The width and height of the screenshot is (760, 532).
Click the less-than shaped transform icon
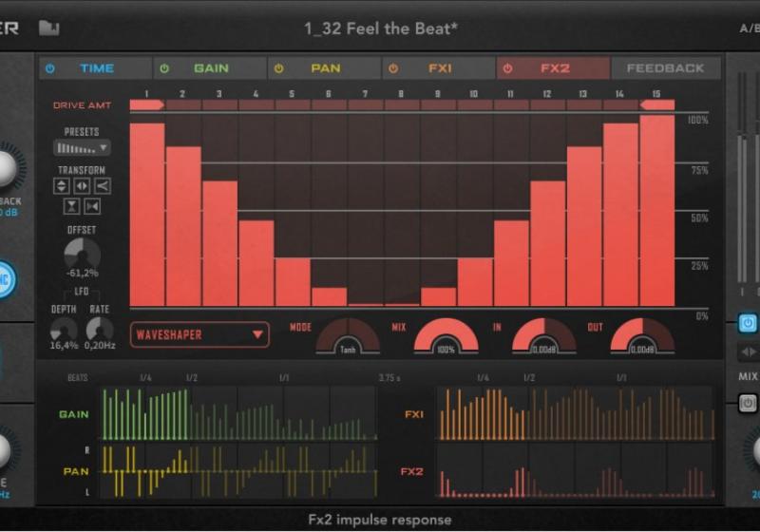[103, 185]
